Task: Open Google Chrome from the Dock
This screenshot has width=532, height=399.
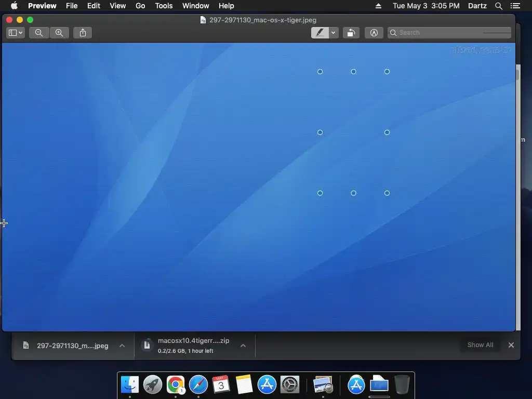Action: (x=176, y=384)
